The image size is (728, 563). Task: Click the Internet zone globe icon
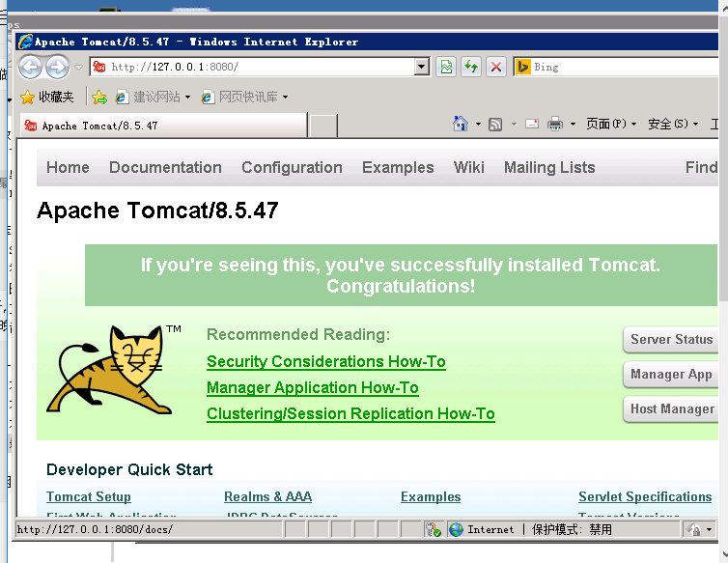pos(457,529)
